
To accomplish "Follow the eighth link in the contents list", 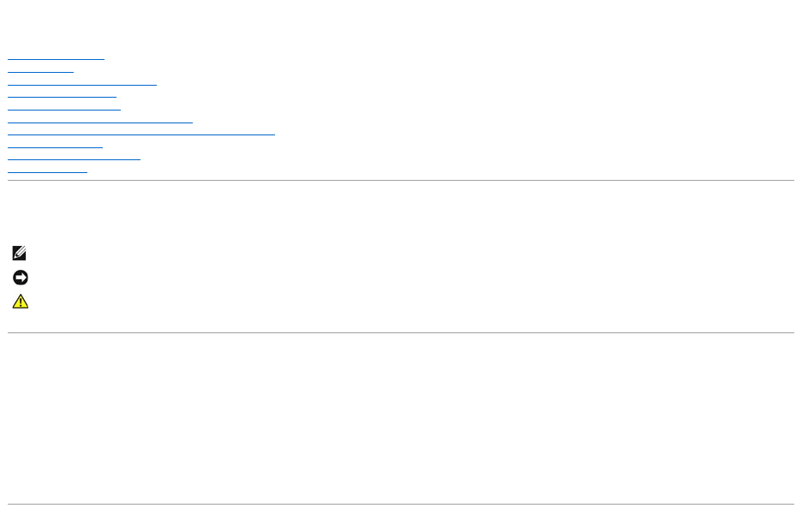I will tap(55, 146).
